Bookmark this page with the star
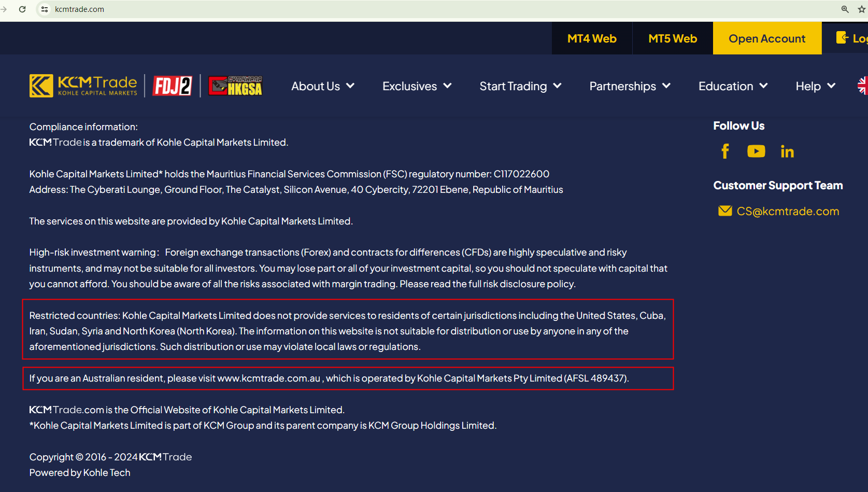 (x=862, y=9)
